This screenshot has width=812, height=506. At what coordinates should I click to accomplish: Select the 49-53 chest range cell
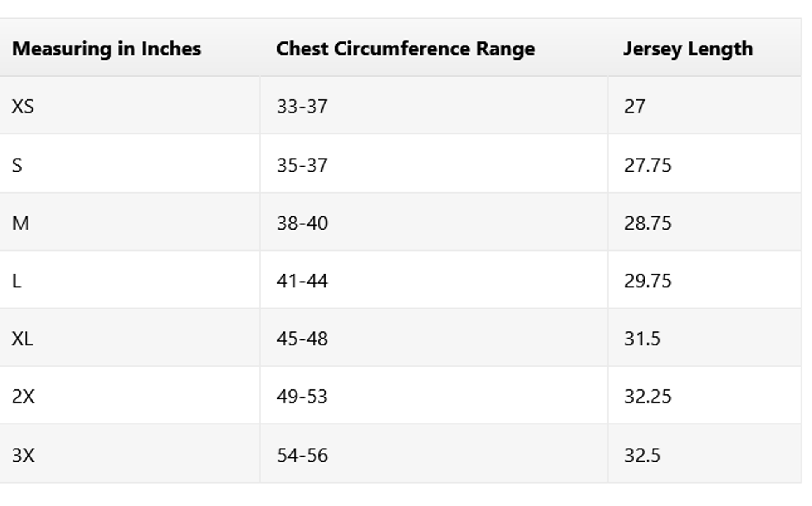302,397
